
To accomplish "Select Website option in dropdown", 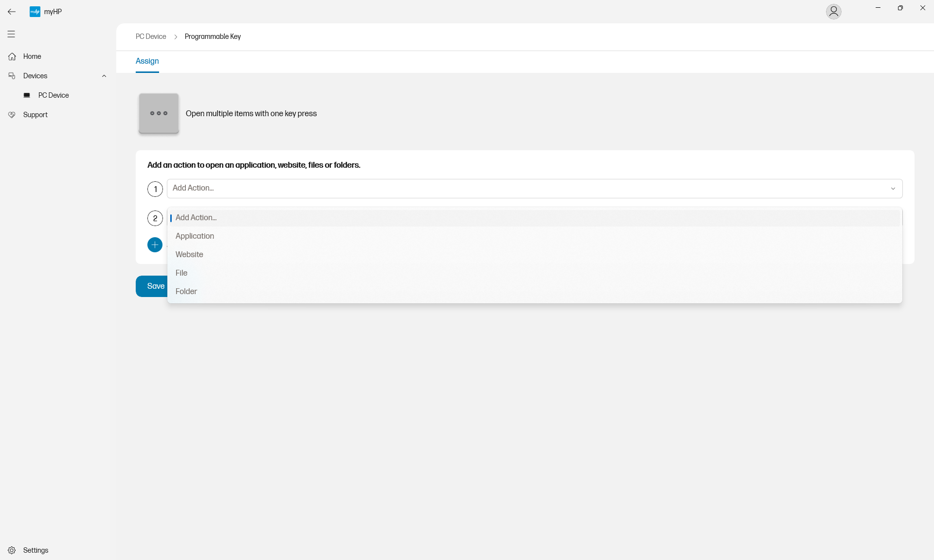I will tap(189, 255).
